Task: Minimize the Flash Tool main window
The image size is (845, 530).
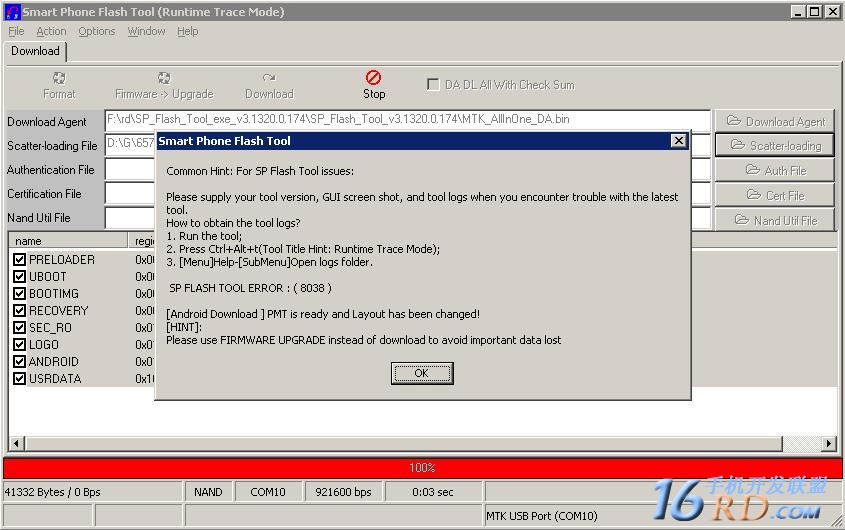Action: point(799,11)
